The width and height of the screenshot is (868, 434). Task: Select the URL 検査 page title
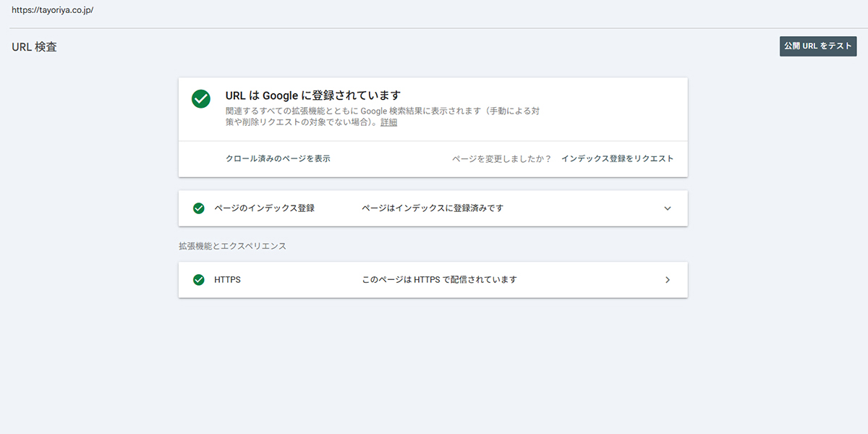click(33, 46)
